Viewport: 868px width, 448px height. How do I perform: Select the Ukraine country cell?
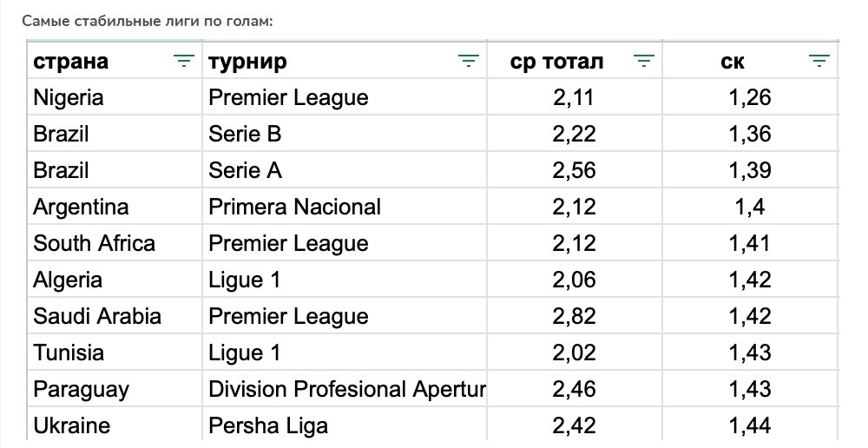click(72, 426)
